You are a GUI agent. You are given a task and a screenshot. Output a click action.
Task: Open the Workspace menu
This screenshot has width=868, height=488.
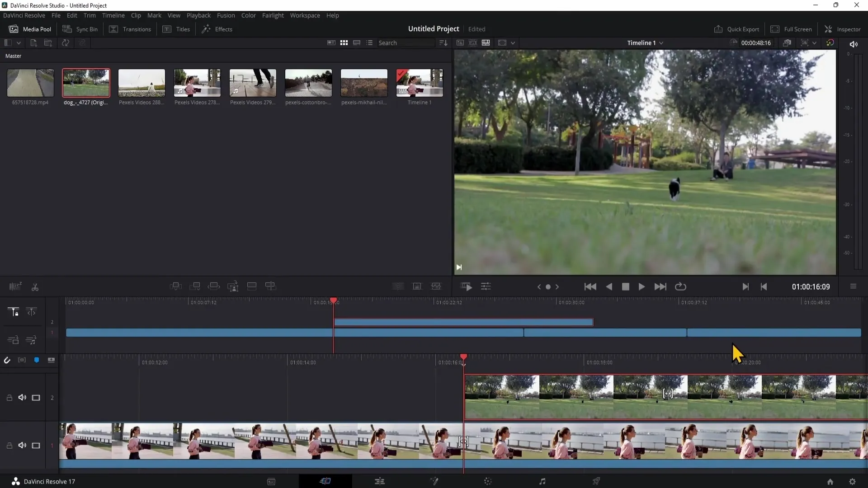point(305,15)
